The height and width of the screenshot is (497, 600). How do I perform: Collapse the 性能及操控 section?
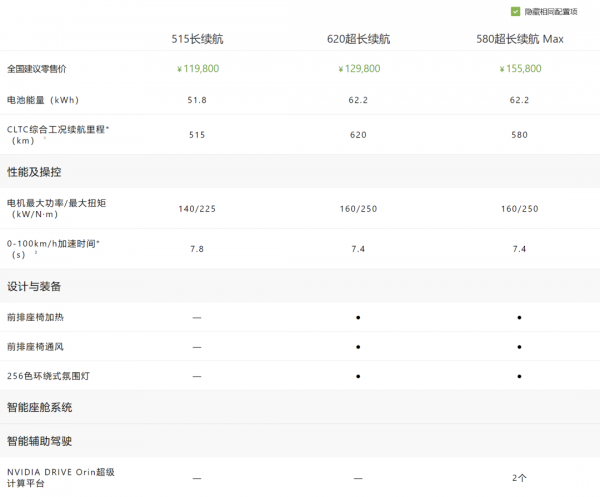(x=34, y=172)
